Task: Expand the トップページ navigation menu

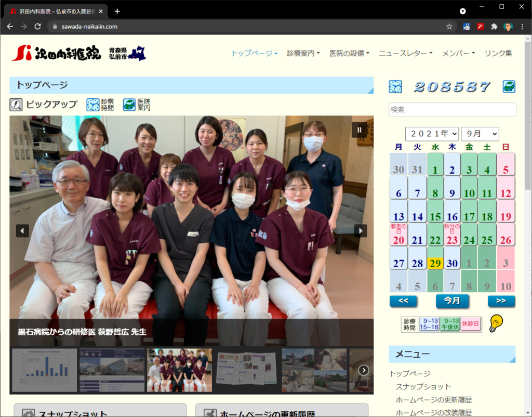Action: [x=254, y=54]
